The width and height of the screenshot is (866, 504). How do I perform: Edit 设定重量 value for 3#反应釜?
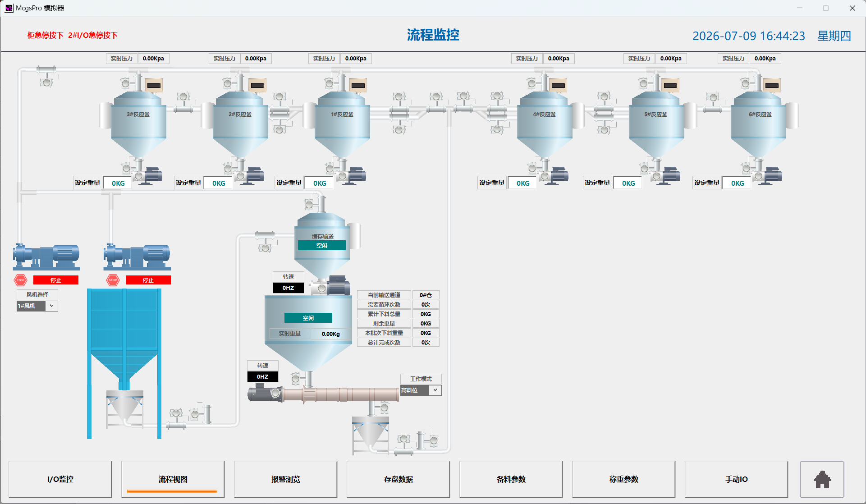tap(118, 183)
